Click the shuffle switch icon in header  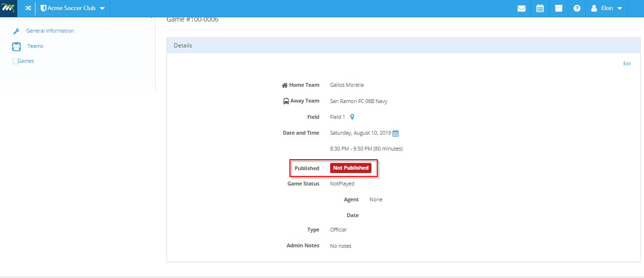coord(28,8)
